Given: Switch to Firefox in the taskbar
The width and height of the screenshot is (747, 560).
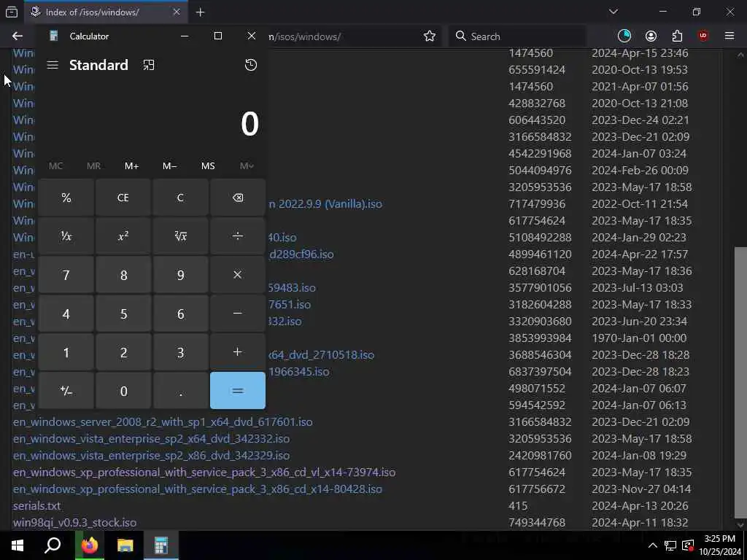Looking at the screenshot, I should click(x=89, y=545).
